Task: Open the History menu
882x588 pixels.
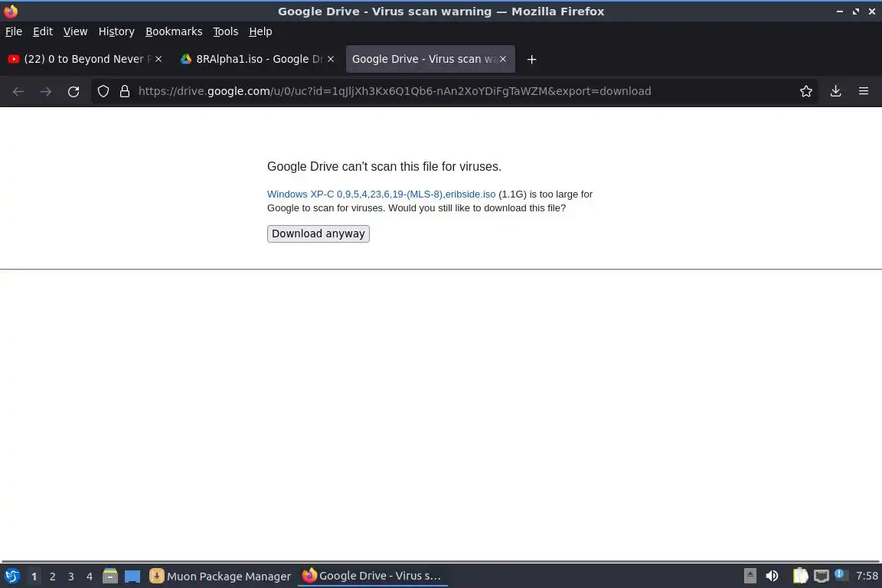Action: (x=116, y=31)
